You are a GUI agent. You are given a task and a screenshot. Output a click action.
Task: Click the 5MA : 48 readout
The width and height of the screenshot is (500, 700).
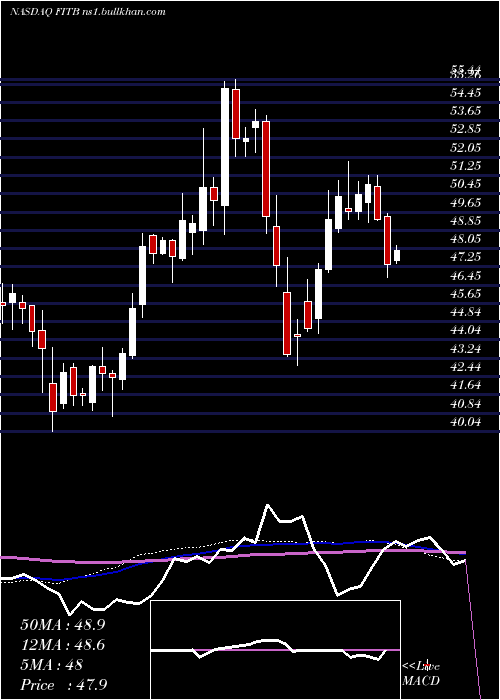(x=52, y=665)
